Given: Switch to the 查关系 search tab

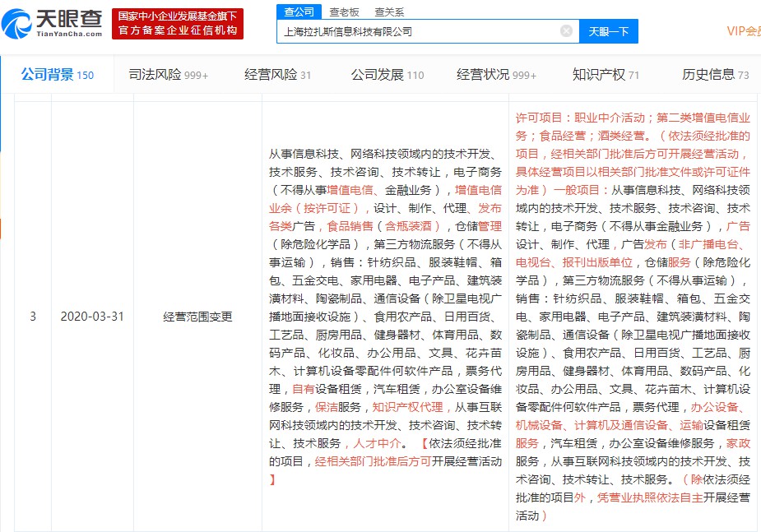Looking at the screenshot, I should point(389,12).
